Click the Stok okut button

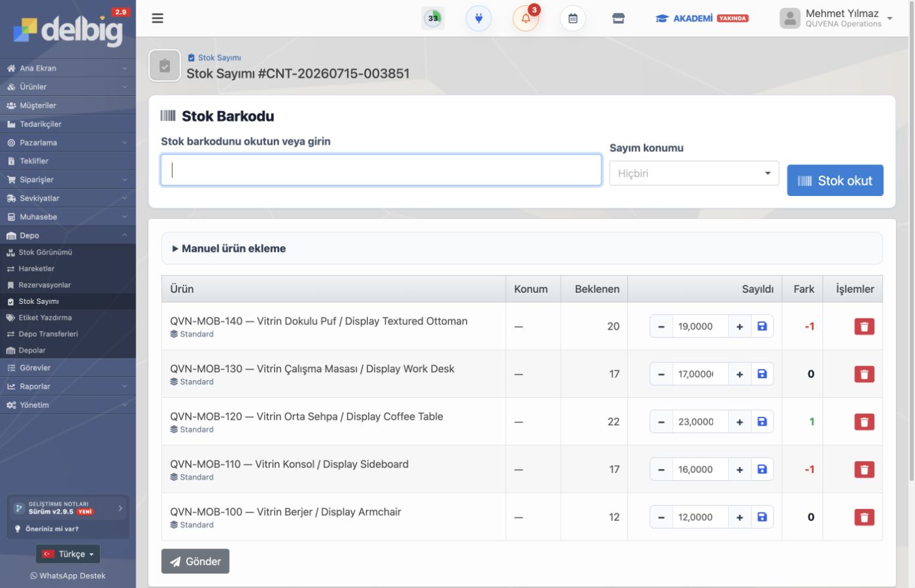835,180
